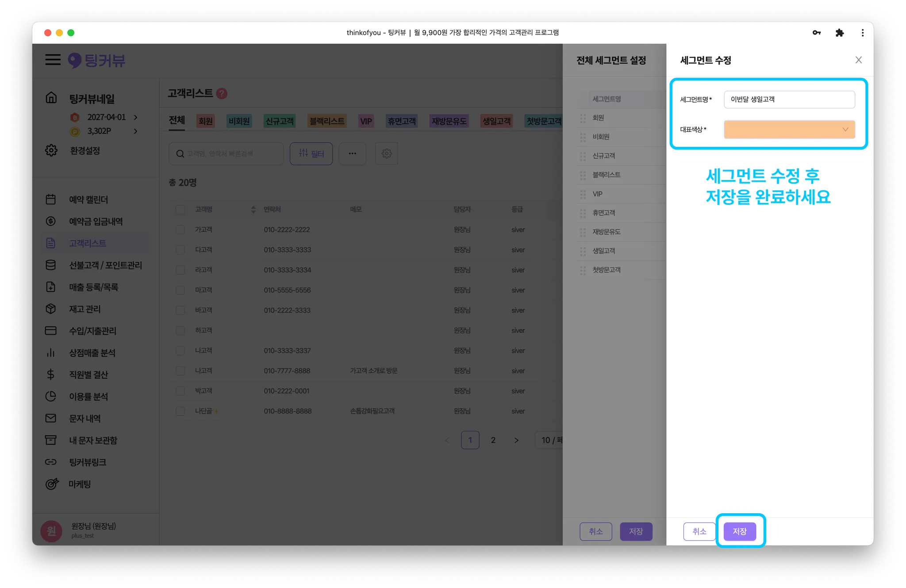Screen dimensions: 906x588
Task: Select the 선불고객 / 포인트관리 menu
Action: coord(105,265)
